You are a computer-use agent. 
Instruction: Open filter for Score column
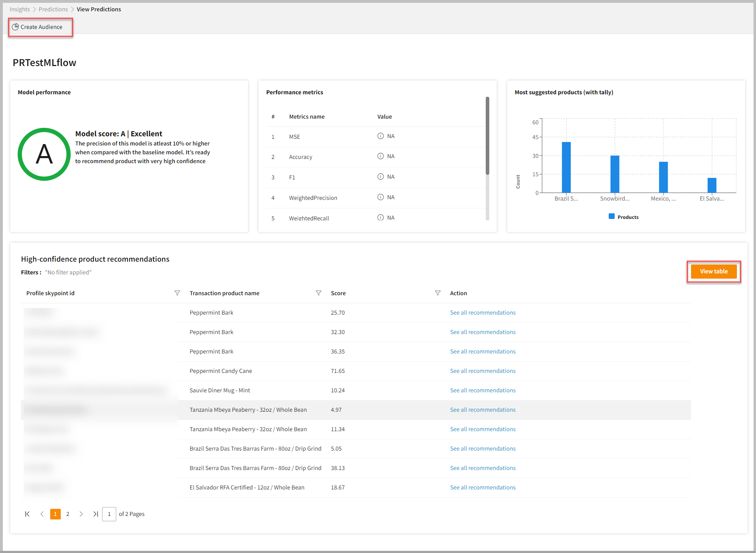(x=438, y=293)
